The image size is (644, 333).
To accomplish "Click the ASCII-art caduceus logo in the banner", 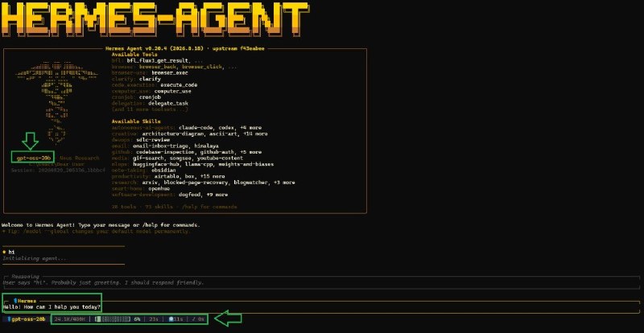I will [56, 104].
